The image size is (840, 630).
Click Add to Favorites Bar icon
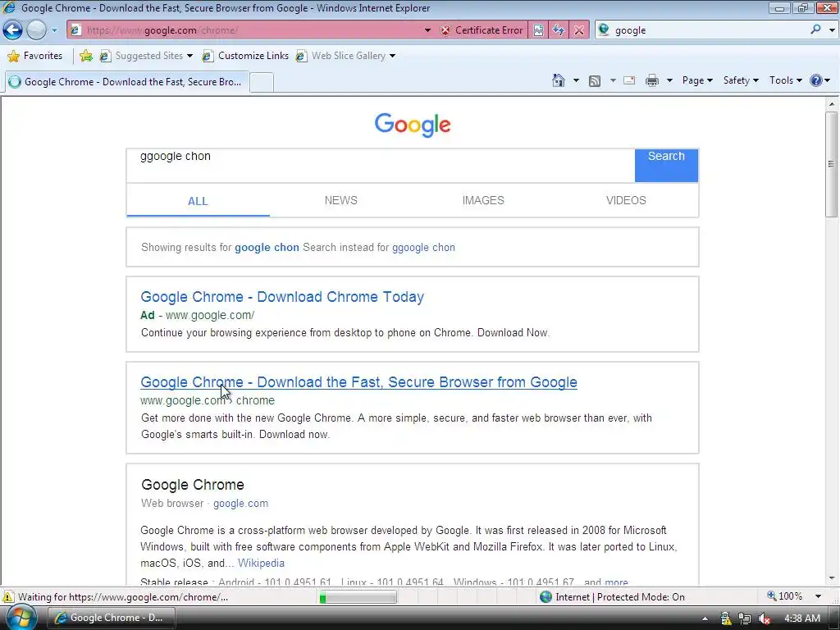click(85, 56)
